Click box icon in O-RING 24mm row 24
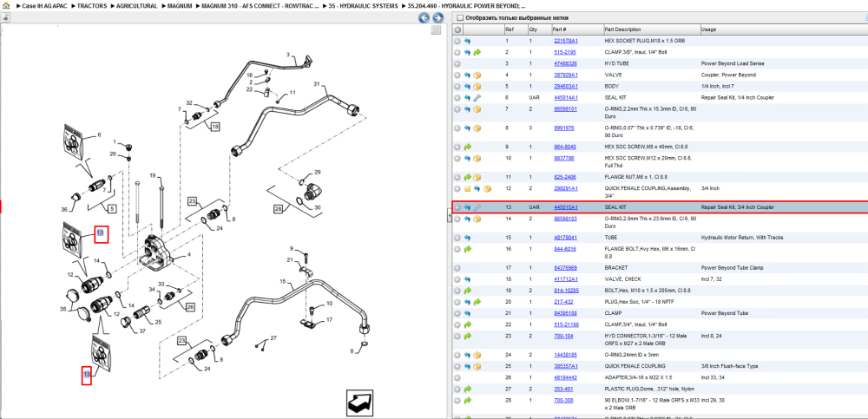Image resolution: width=868 pixels, height=419 pixels. point(477,355)
